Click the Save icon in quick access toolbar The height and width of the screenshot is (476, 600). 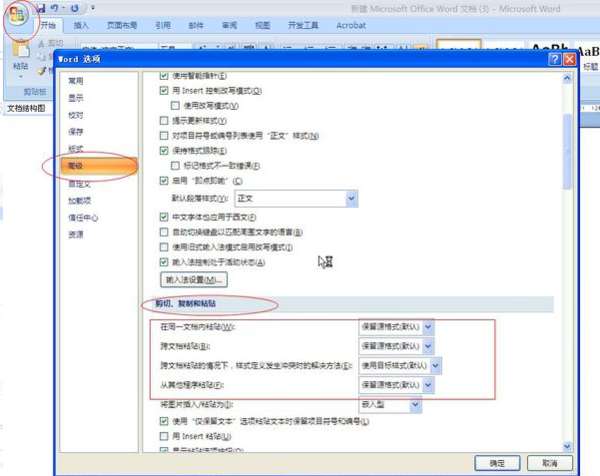[x=41, y=8]
